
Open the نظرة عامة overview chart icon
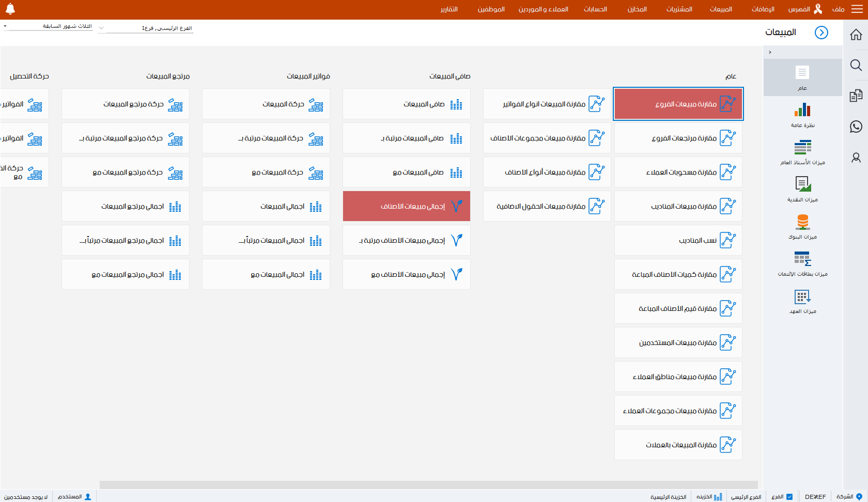point(802,110)
